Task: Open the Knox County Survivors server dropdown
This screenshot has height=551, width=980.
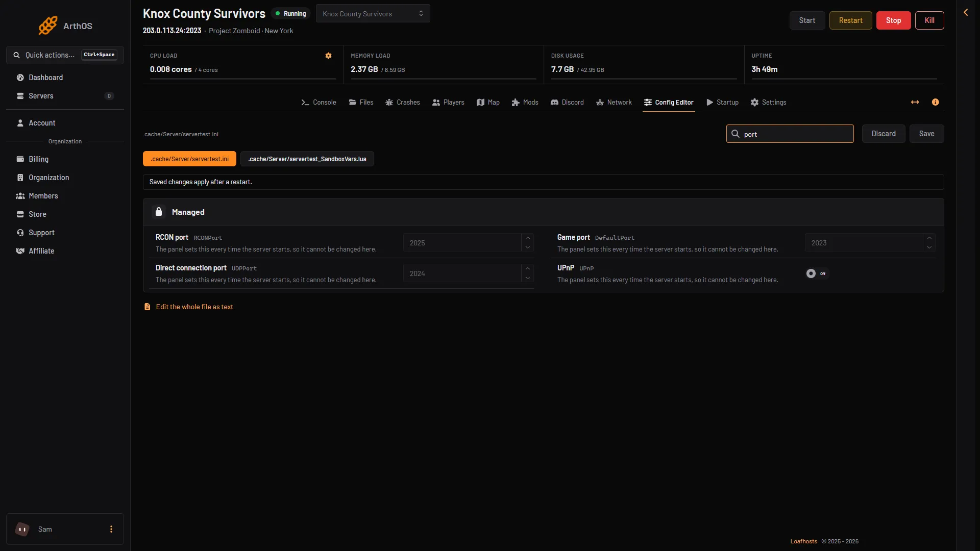Action: click(x=373, y=14)
